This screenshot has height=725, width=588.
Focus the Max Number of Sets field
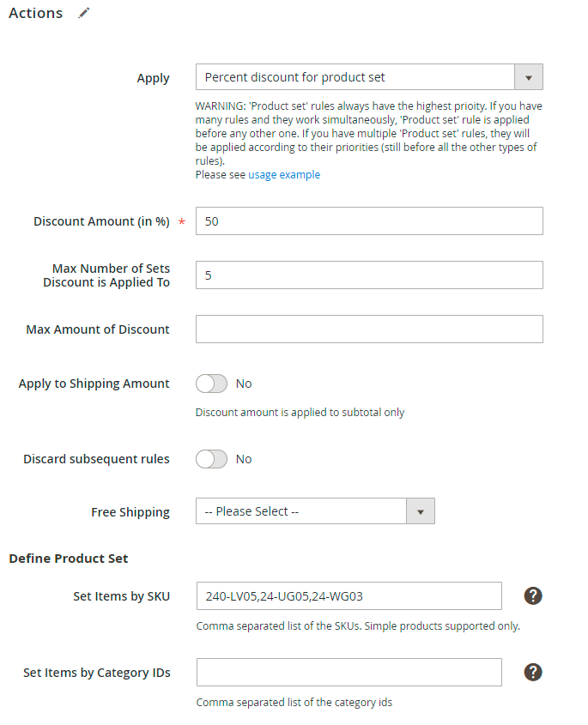pyautogui.click(x=369, y=275)
